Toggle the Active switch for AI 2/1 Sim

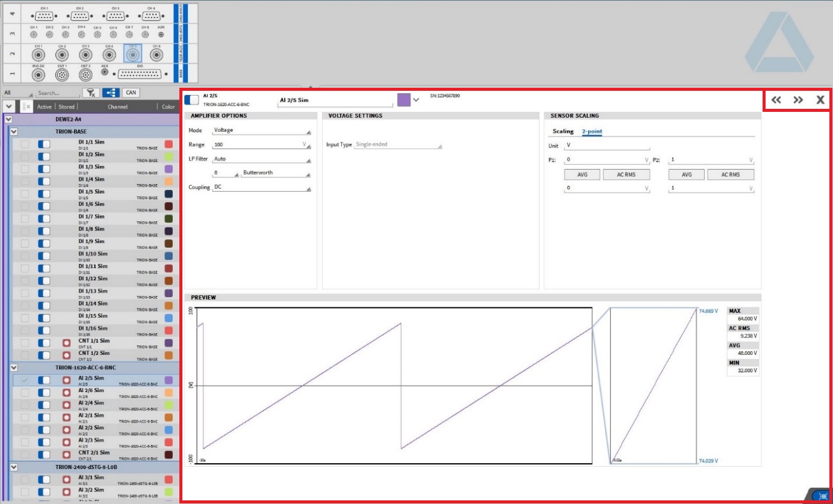tap(44, 417)
